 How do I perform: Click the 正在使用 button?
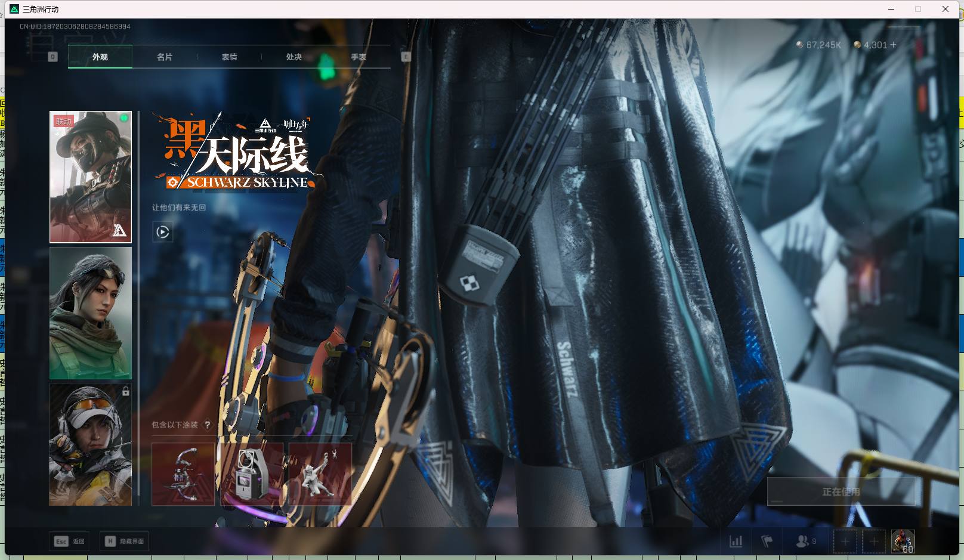click(x=841, y=492)
